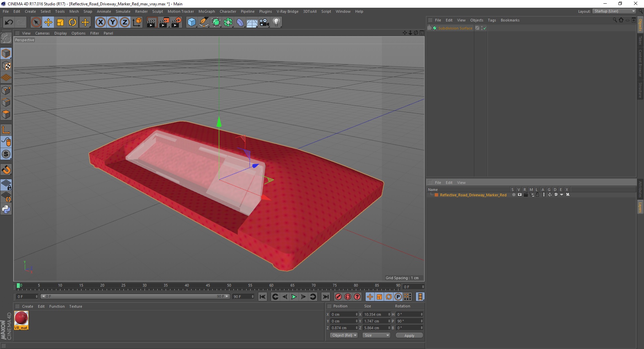Open viewport Cameras menu
Image resolution: width=644 pixels, height=349 pixels.
click(42, 33)
